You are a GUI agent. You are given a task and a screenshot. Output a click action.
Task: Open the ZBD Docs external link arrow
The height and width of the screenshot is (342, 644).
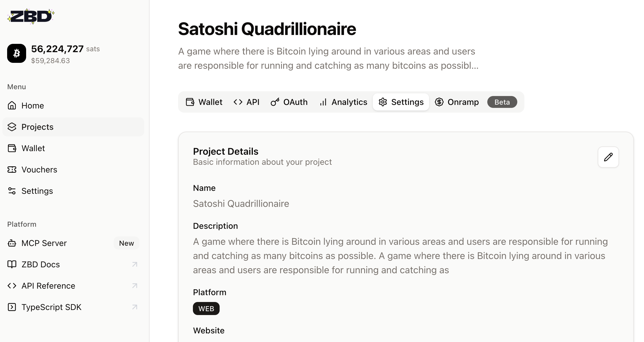point(135,264)
